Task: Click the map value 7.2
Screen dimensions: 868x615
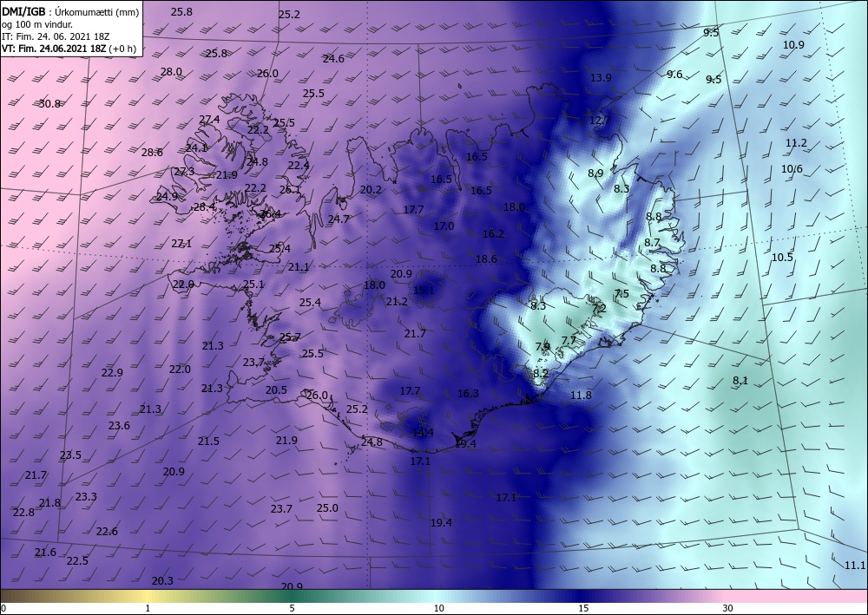Action: (x=599, y=308)
